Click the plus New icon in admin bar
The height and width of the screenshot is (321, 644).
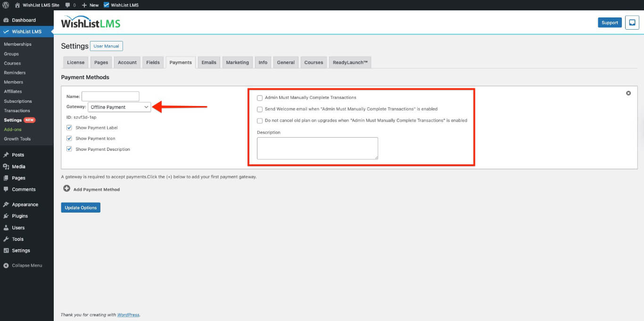[84, 5]
